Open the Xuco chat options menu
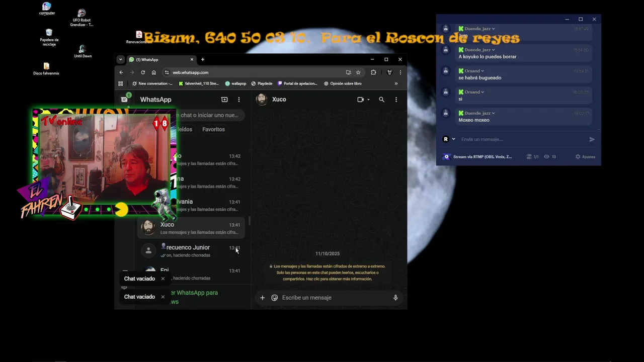644x362 pixels. pos(396,100)
